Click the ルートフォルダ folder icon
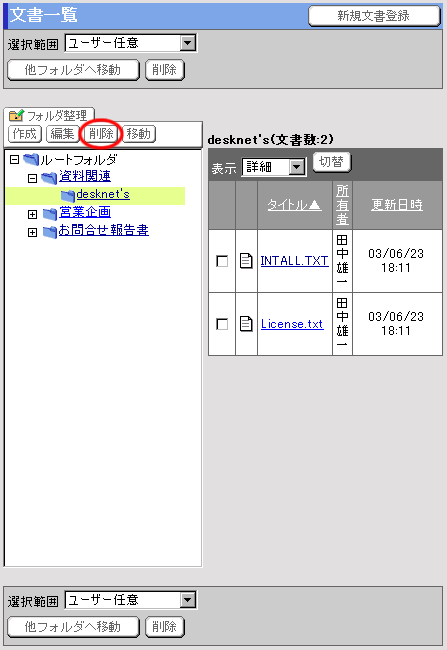447x650 pixels. (31, 159)
